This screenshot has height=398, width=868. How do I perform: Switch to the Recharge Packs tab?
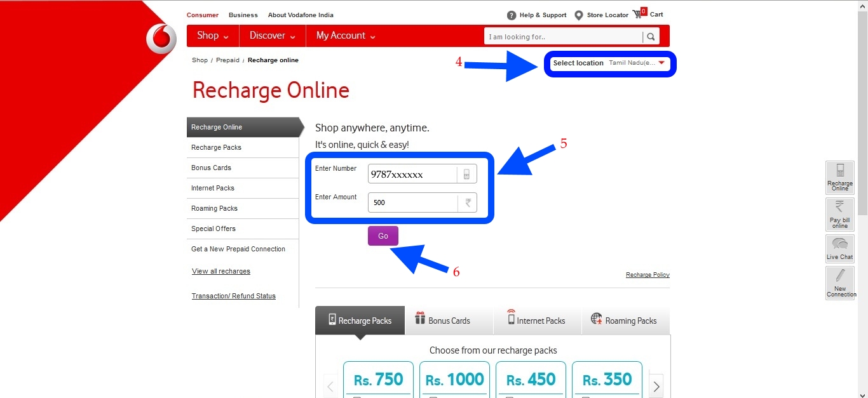360,321
